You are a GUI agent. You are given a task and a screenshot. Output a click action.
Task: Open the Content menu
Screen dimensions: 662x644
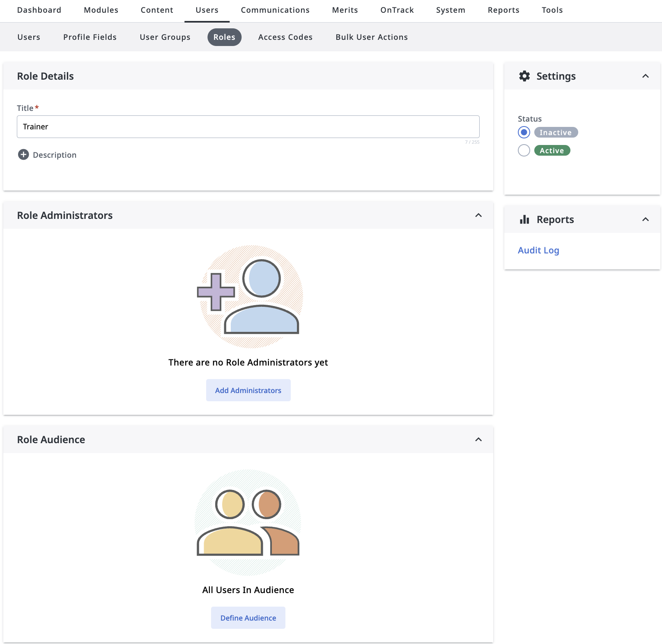157,10
